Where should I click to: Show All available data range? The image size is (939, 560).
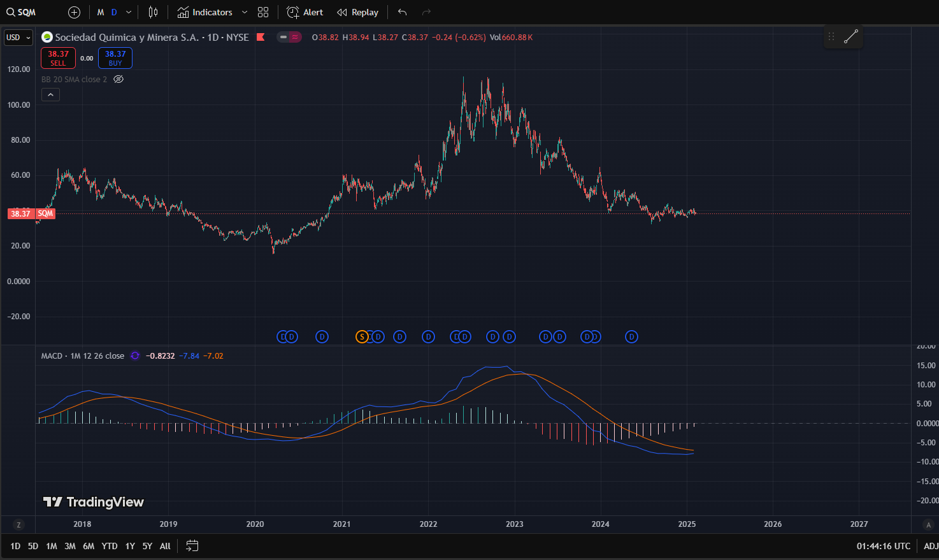165,546
